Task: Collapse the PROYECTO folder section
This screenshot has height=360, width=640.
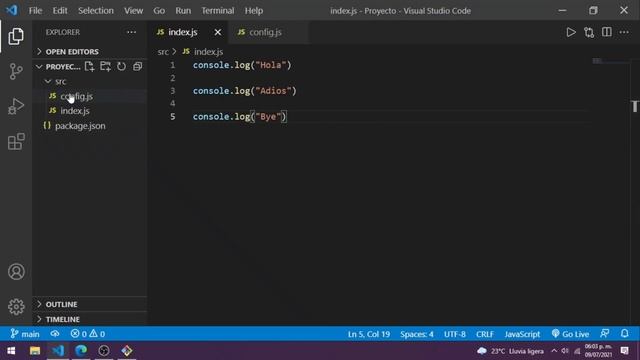Action: [x=58, y=67]
